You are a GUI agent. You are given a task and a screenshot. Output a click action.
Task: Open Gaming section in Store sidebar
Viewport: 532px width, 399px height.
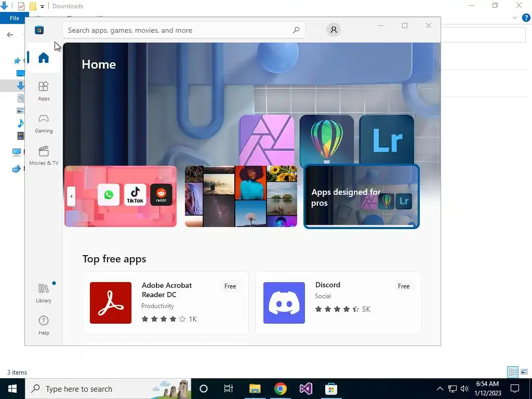pyautogui.click(x=44, y=123)
